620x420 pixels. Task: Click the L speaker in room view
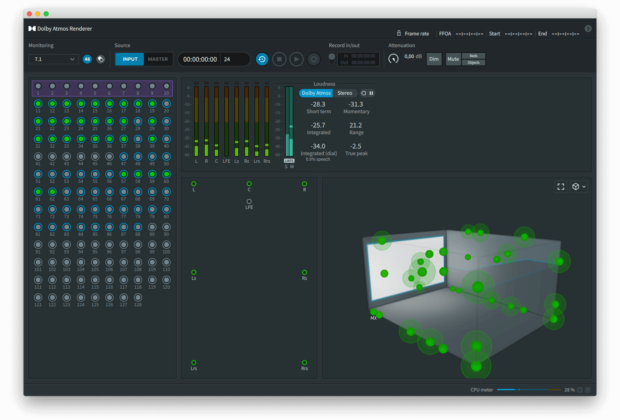click(x=194, y=184)
